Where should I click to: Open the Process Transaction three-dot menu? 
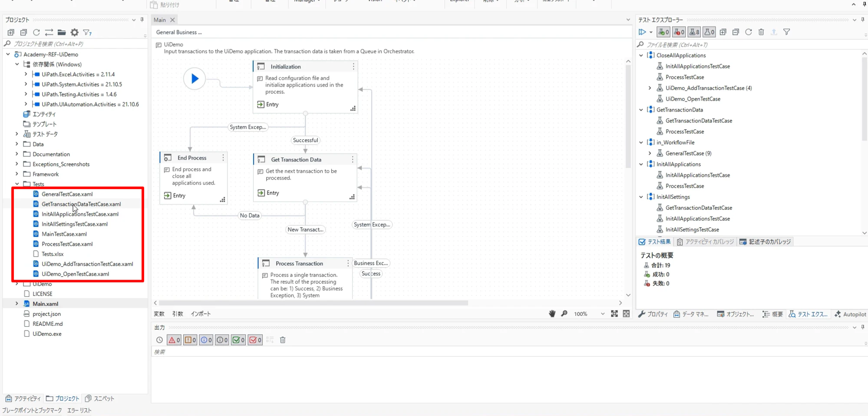click(x=348, y=263)
